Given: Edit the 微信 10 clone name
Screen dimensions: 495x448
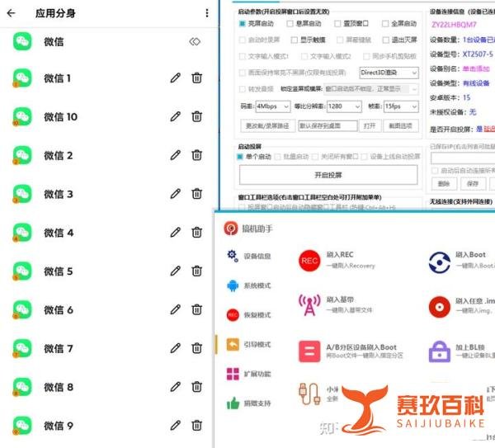Looking at the screenshot, I should pos(176,116).
